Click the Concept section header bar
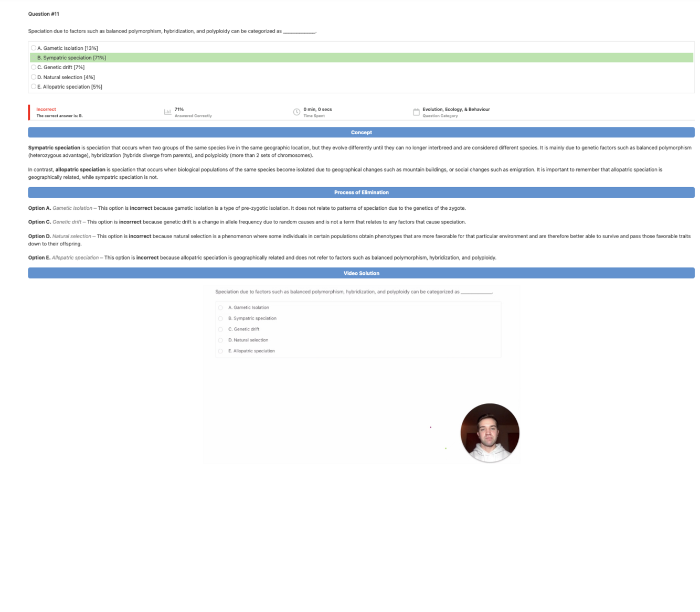The height and width of the screenshot is (612, 700). [x=362, y=132]
